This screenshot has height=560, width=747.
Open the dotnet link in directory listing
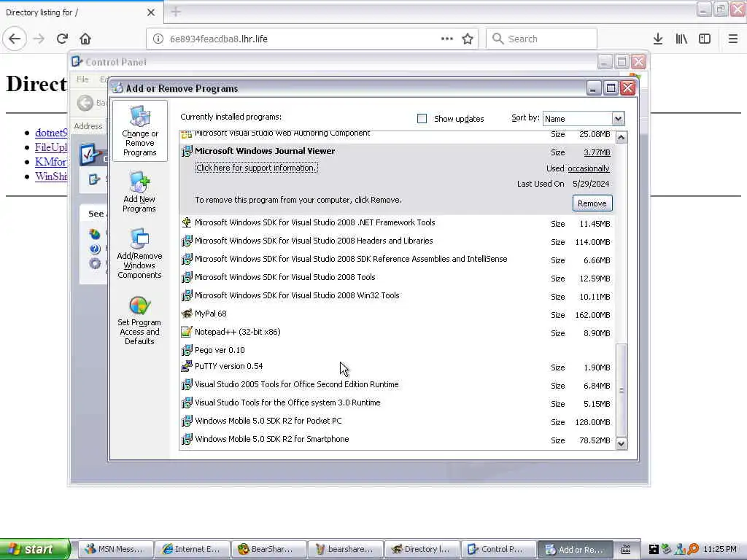point(51,133)
